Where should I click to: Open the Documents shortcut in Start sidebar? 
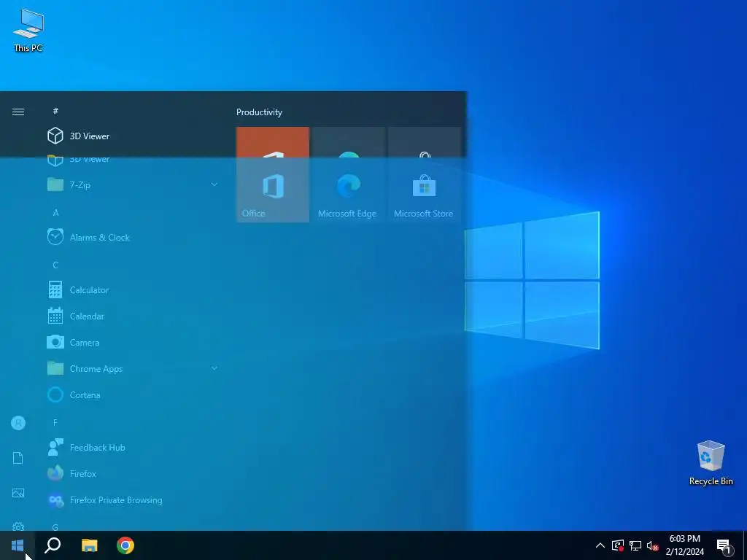click(18, 458)
